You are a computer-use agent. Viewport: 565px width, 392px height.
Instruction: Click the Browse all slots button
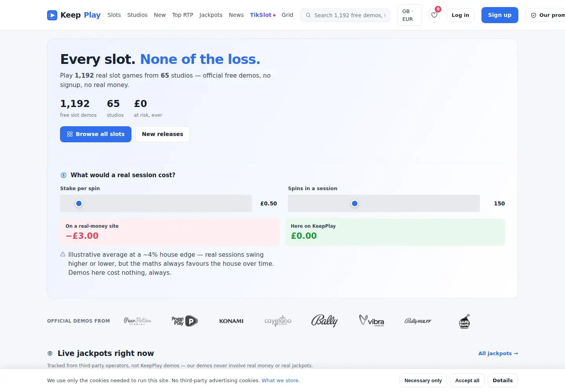(96, 134)
